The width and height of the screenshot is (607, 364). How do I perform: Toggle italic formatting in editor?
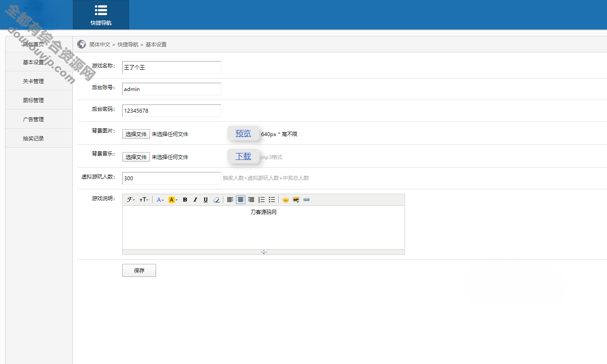pos(195,200)
